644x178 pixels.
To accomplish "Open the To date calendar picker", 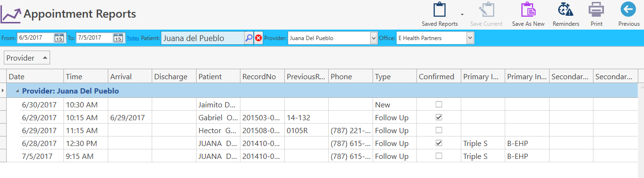I will pyautogui.click(x=118, y=38).
